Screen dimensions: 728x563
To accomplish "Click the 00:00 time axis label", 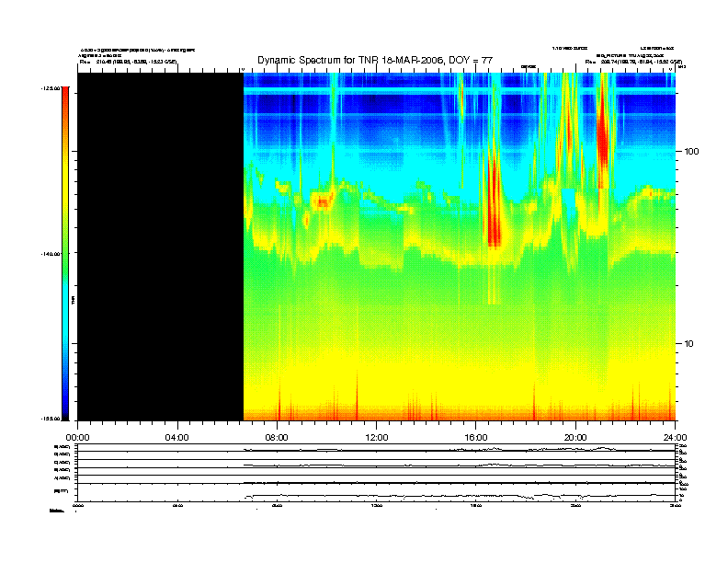I will (77, 438).
